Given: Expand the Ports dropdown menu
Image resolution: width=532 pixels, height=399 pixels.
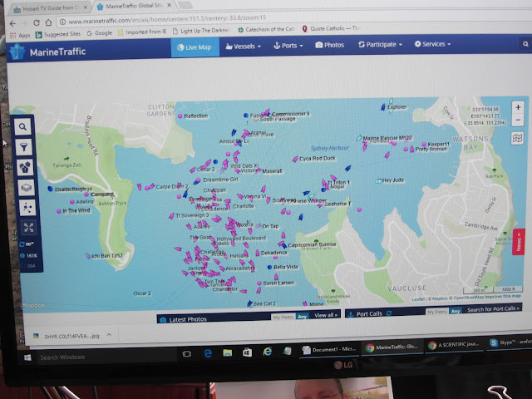Looking at the screenshot, I should pyautogui.click(x=288, y=46).
